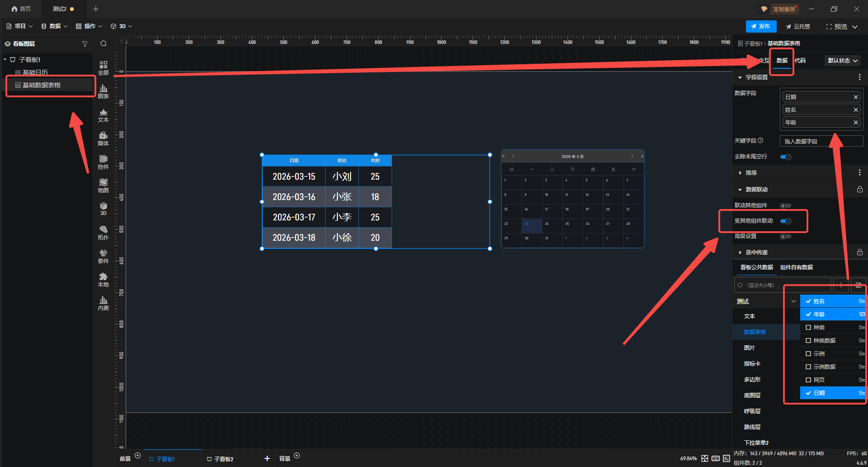This screenshot has width=868, height=467.
Task: Click the search icon beside layer panel
Action: [104, 44]
